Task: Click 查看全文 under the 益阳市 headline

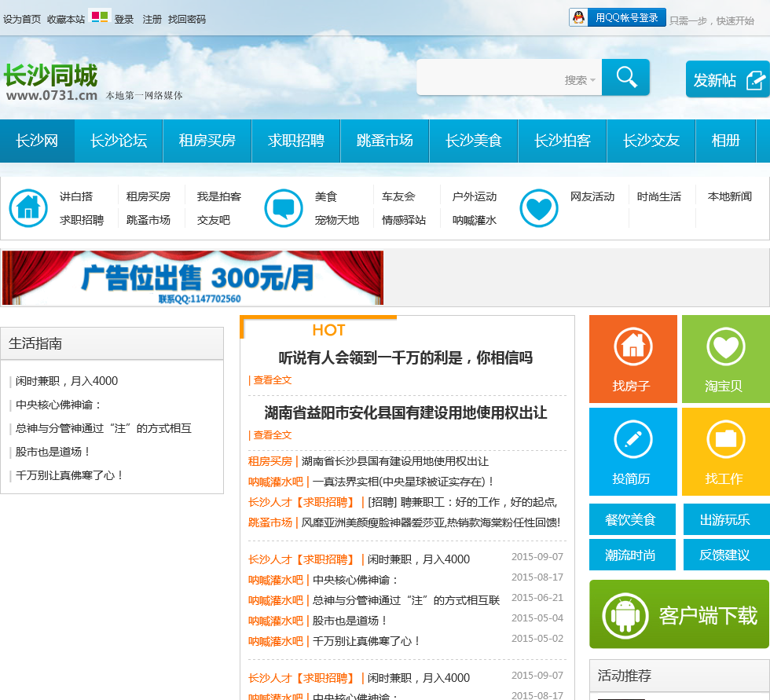Action: (273, 435)
